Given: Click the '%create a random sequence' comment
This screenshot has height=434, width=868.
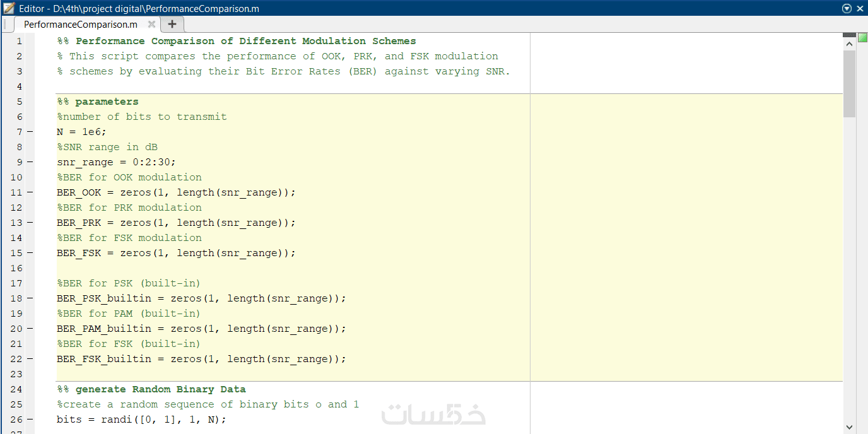Looking at the screenshot, I should click(x=208, y=404).
